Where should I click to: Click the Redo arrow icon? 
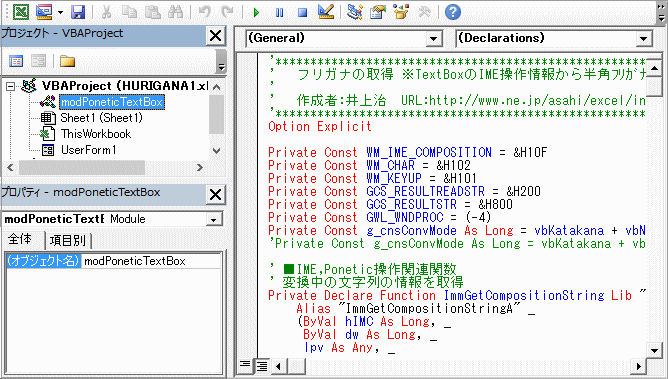pyautogui.click(x=228, y=11)
